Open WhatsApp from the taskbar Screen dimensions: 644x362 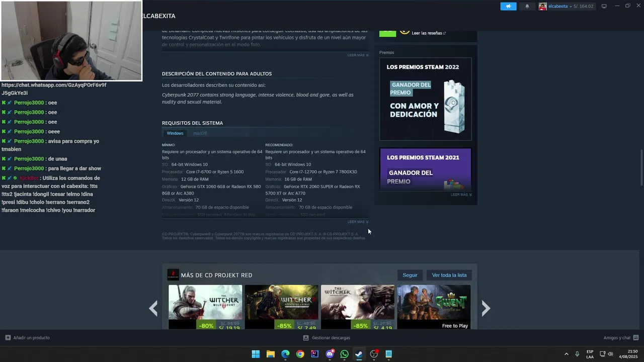[x=344, y=354]
